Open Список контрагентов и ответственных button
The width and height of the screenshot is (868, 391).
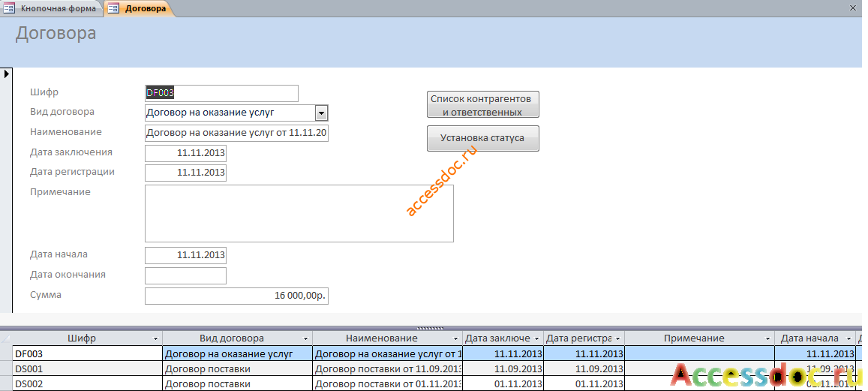[x=482, y=104]
